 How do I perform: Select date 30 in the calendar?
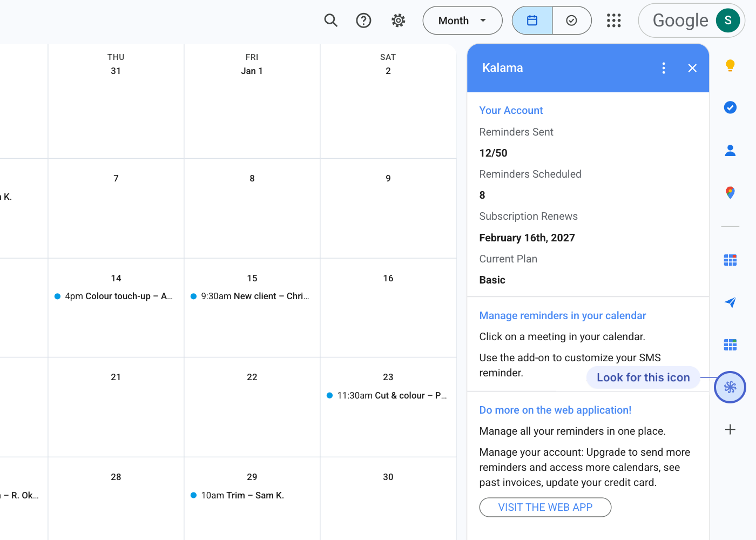(x=388, y=477)
